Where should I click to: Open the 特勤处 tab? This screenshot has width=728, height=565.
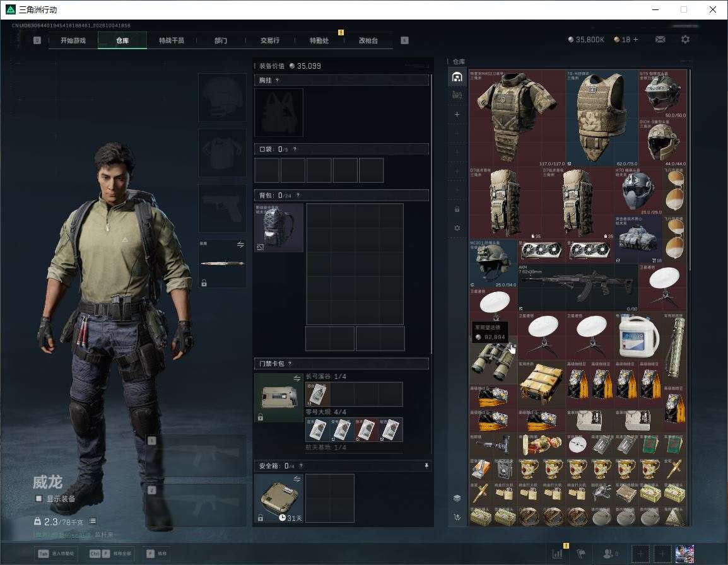319,40
